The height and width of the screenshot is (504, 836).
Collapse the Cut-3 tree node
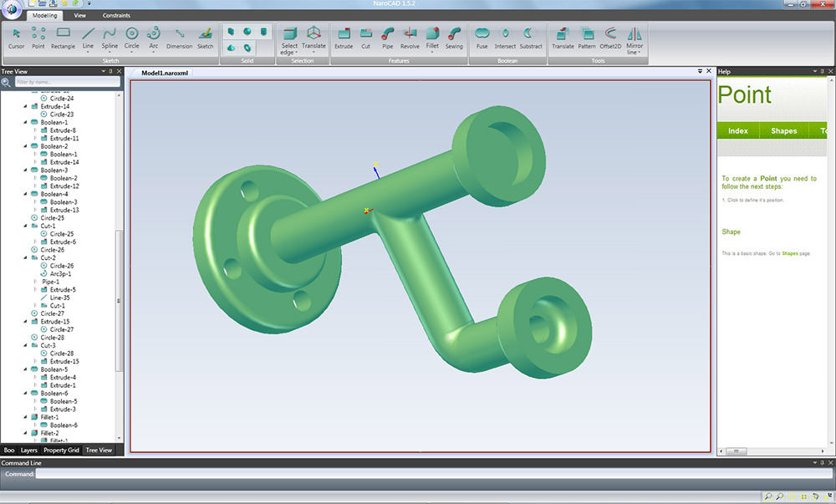point(25,345)
